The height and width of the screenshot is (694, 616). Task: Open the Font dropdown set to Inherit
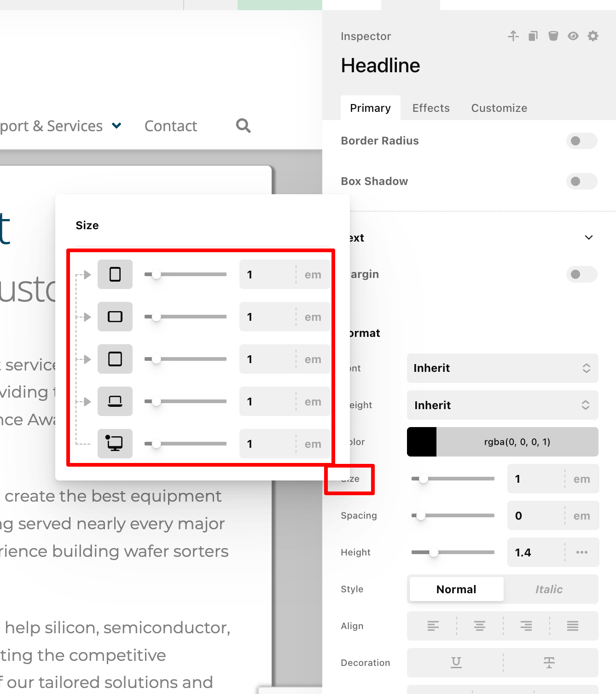pyautogui.click(x=502, y=368)
